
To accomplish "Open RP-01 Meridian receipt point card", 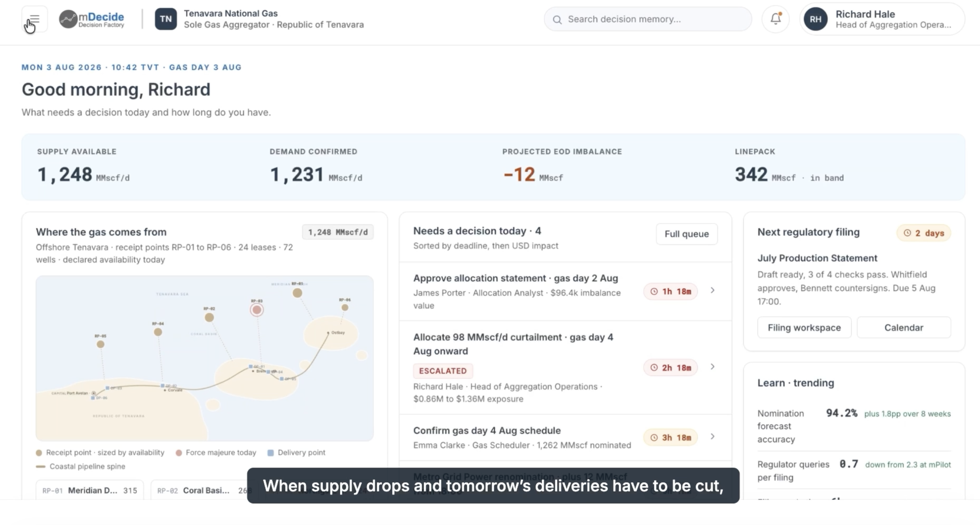I will (x=90, y=490).
